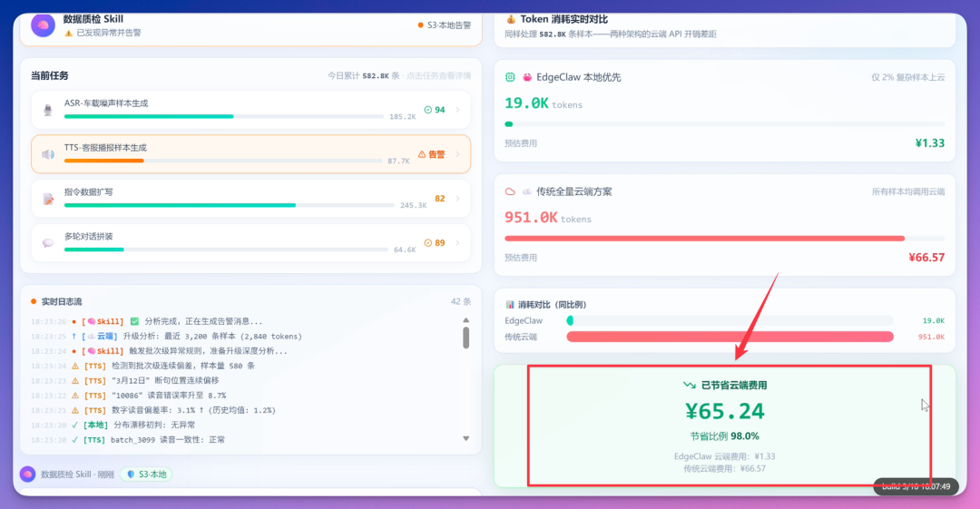This screenshot has width=980, height=509.
Task: Click the crab icon beside EdgeClaw 本地优先
Action: click(527, 77)
